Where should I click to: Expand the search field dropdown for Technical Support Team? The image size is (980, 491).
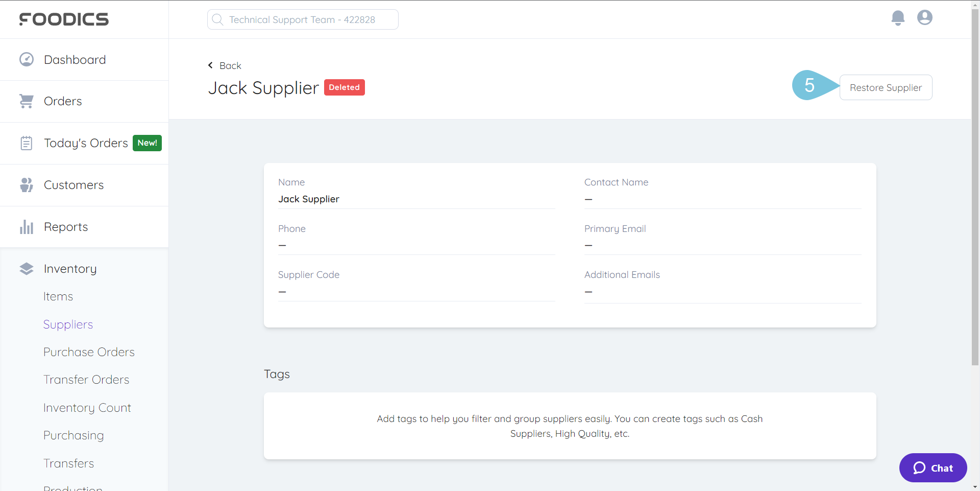302,19
